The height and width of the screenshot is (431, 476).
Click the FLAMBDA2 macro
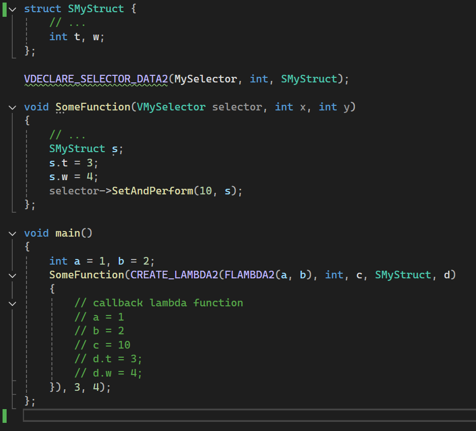(249, 275)
